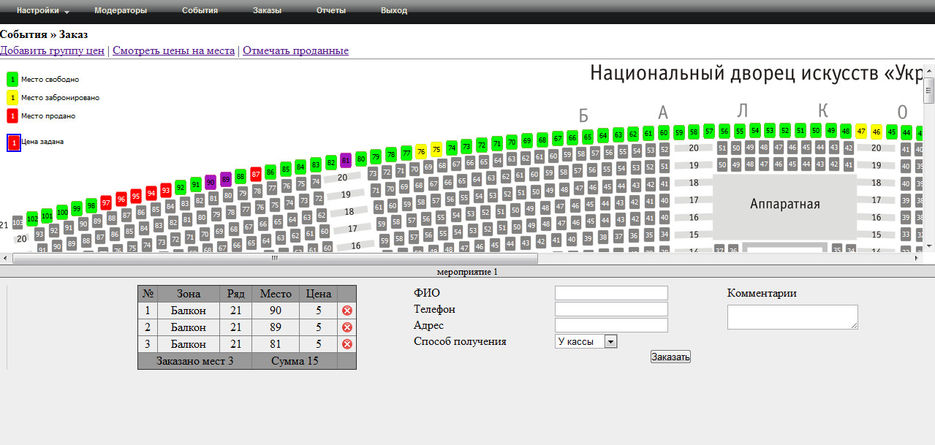Remove seat 90 from the order table
This screenshot has width=935, height=445.
(347, 311)
